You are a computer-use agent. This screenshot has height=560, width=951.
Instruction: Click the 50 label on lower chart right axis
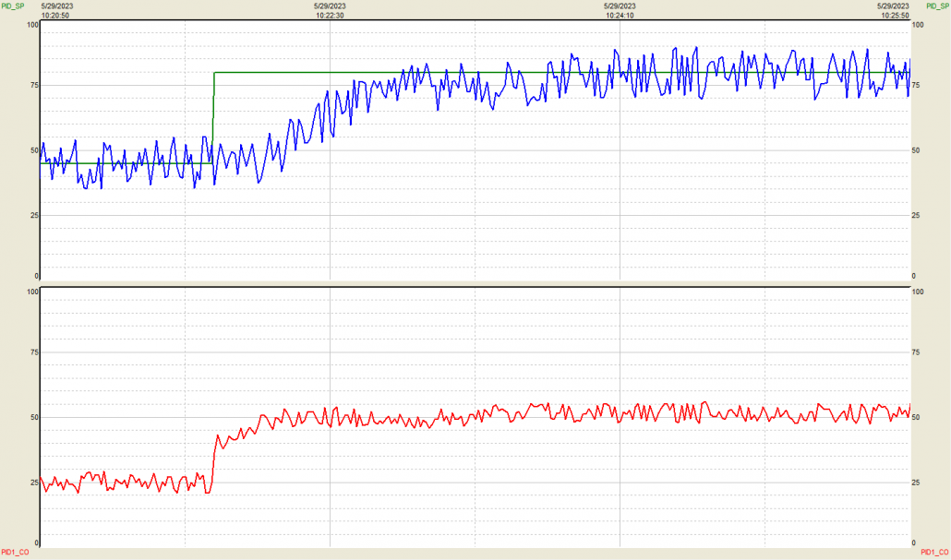point(917,417)
